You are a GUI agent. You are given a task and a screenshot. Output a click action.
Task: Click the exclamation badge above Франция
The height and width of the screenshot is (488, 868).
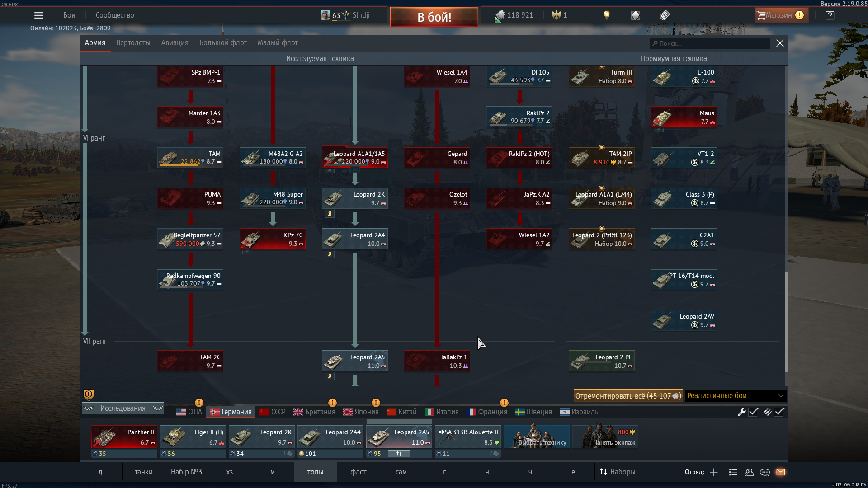pyautogui.click(x=504, y=403)
